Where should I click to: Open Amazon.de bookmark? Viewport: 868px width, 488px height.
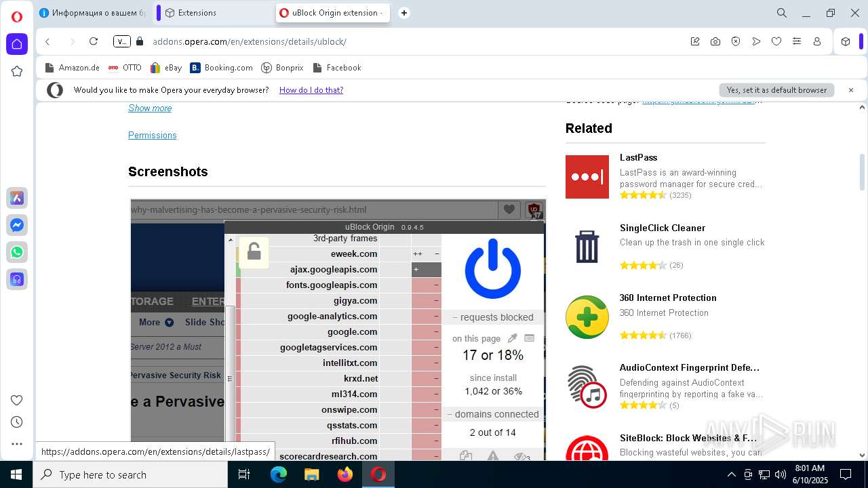click(x=72, y=68)
